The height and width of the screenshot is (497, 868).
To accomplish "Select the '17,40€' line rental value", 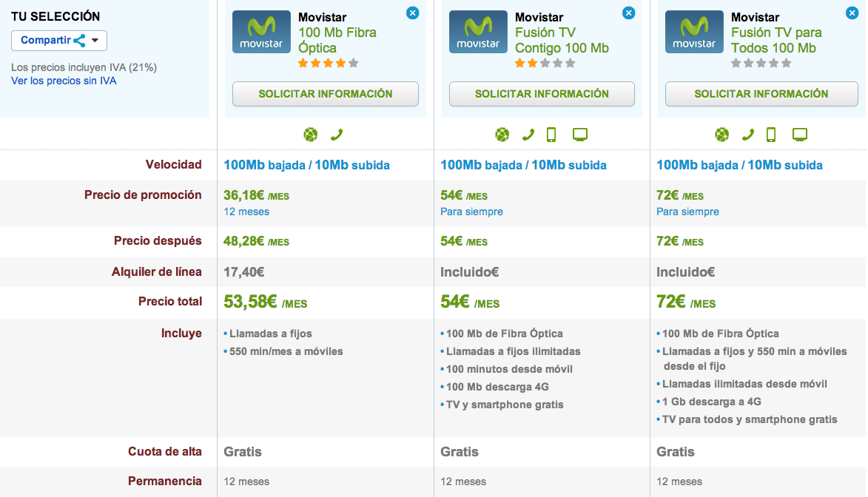I will point(244,271).
